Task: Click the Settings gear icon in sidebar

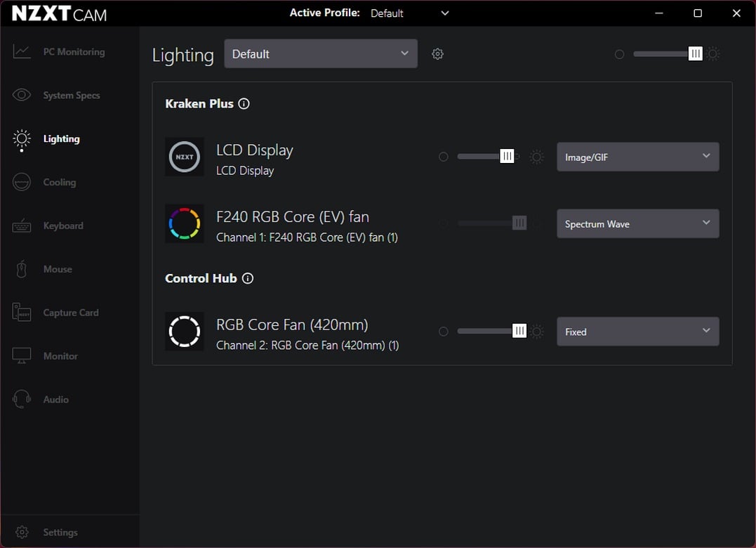Action: (22, 532)
